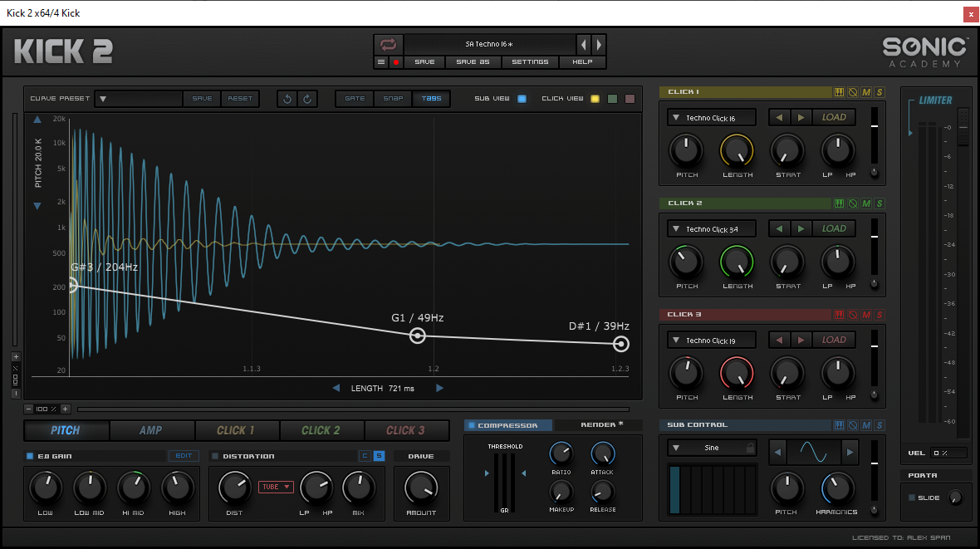
Task: Switch to the Click 3 tab
Action: [x=405, y=430]
